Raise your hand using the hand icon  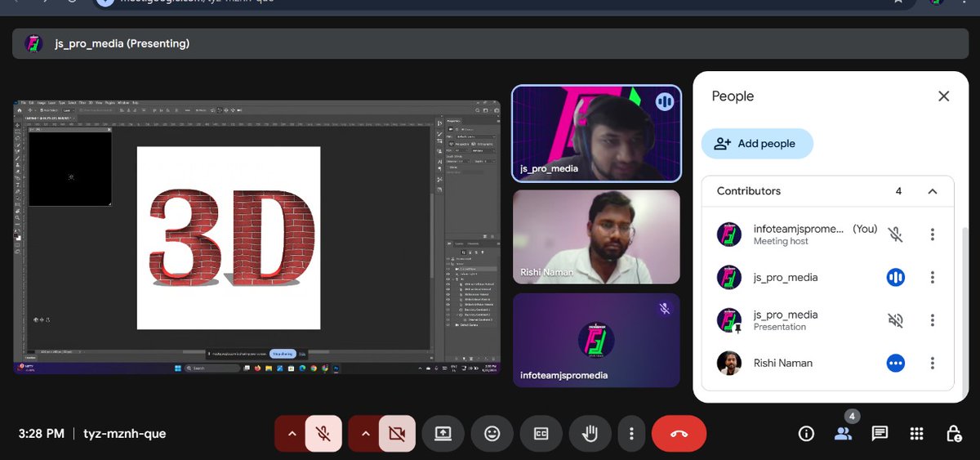590,434
